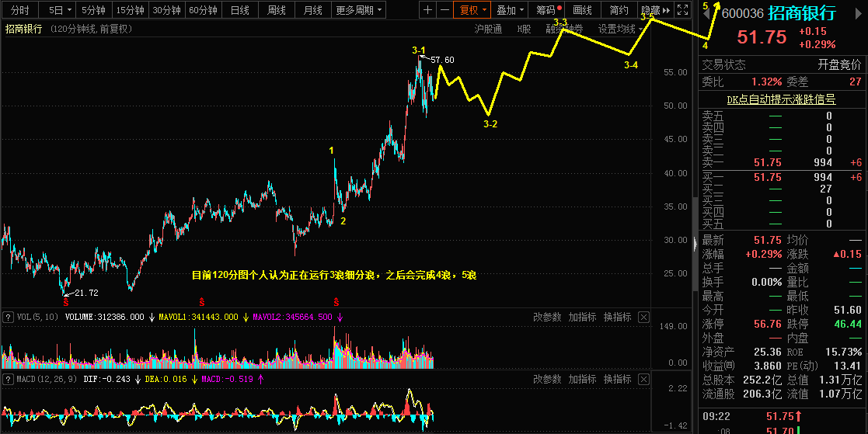
Task: Click 招商银行 chart title label
Action: (24, 30)
